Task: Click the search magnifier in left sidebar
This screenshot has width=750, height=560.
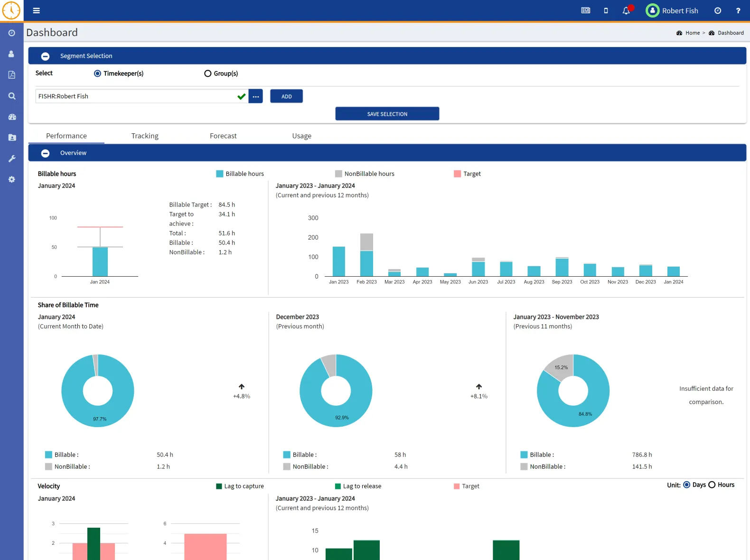Action: (12, 96)
